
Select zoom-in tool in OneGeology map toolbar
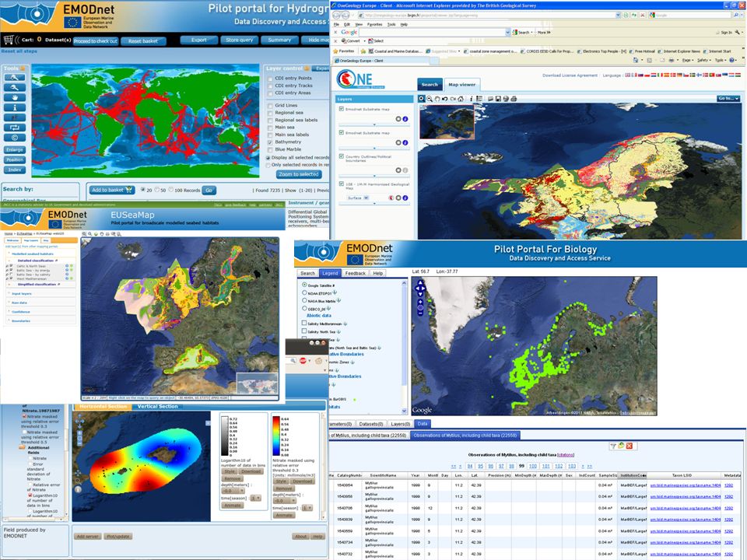click(x=422, y=99)
